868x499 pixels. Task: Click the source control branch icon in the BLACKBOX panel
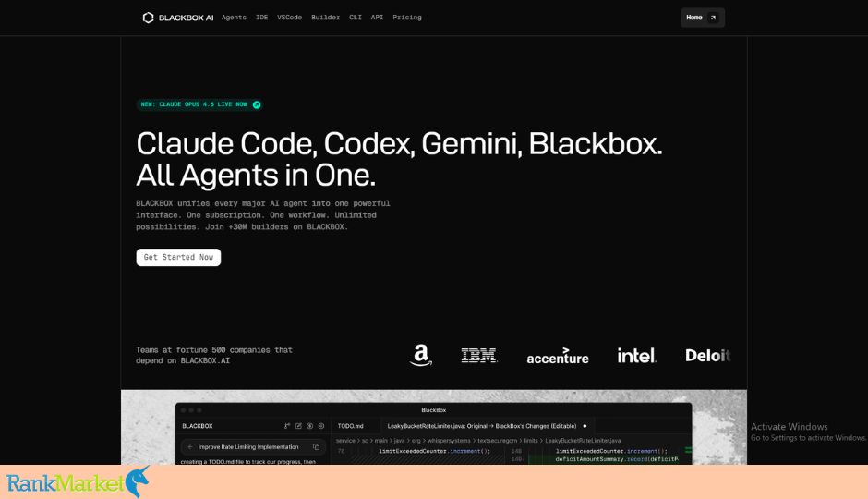click(x=287, y=426)
